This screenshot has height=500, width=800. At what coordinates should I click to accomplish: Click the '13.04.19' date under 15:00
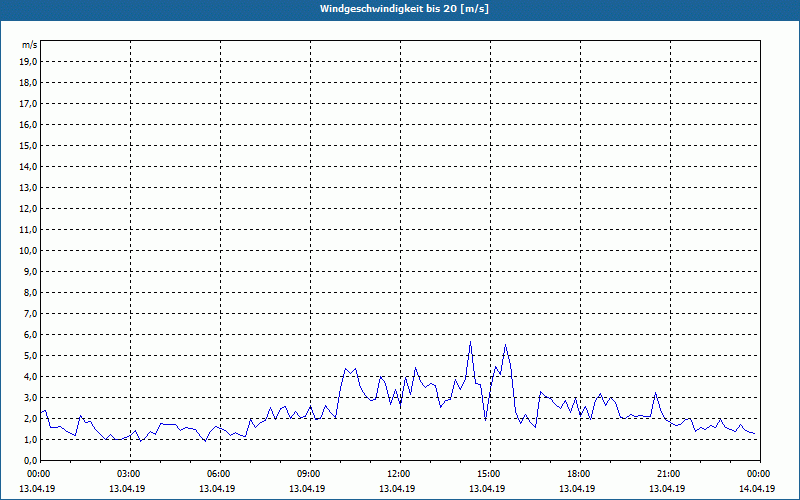coord(487,489)
